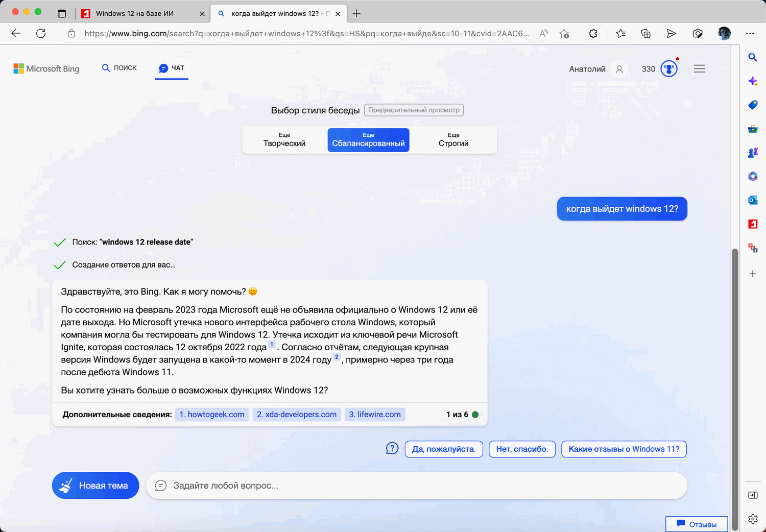Click the Новая тема button
Viewport: 766px width, 532px height.
95,486
